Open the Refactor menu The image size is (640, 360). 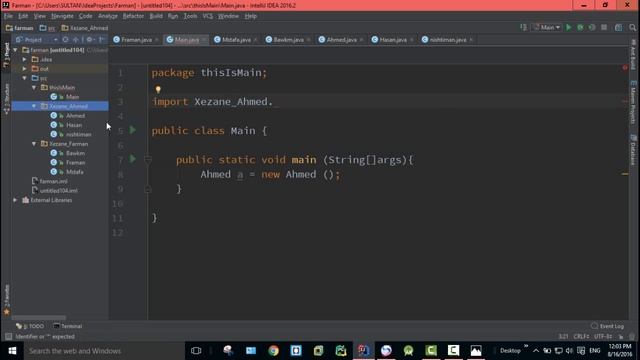click(x=133, y=16)
